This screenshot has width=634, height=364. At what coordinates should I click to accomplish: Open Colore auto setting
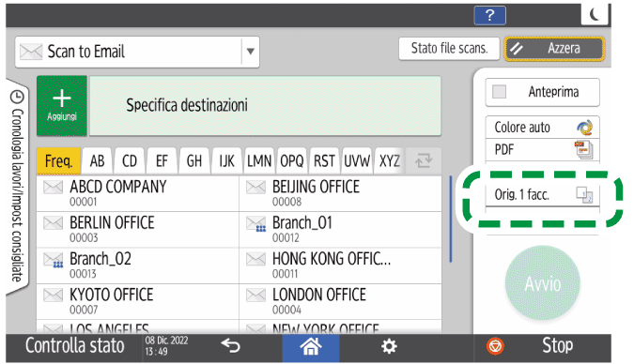[x=542, y=128]
